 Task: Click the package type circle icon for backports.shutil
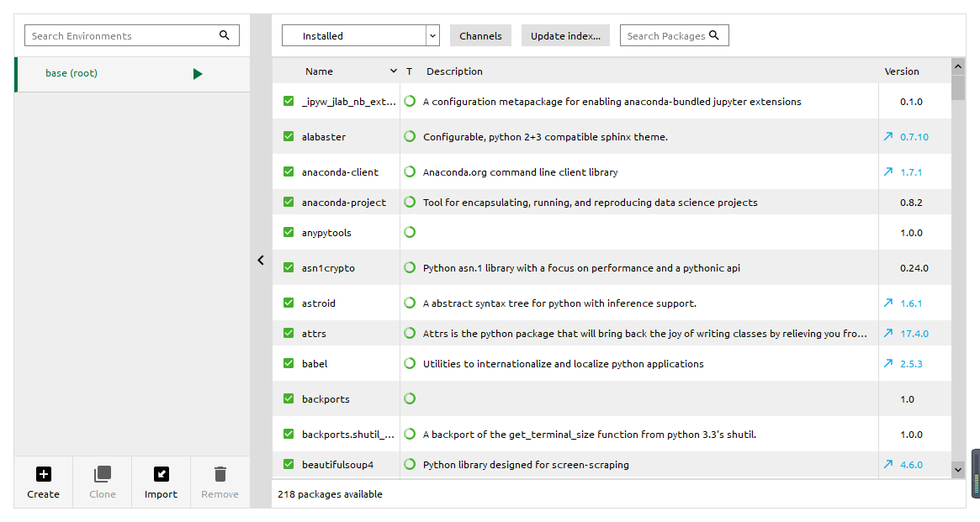410,434
